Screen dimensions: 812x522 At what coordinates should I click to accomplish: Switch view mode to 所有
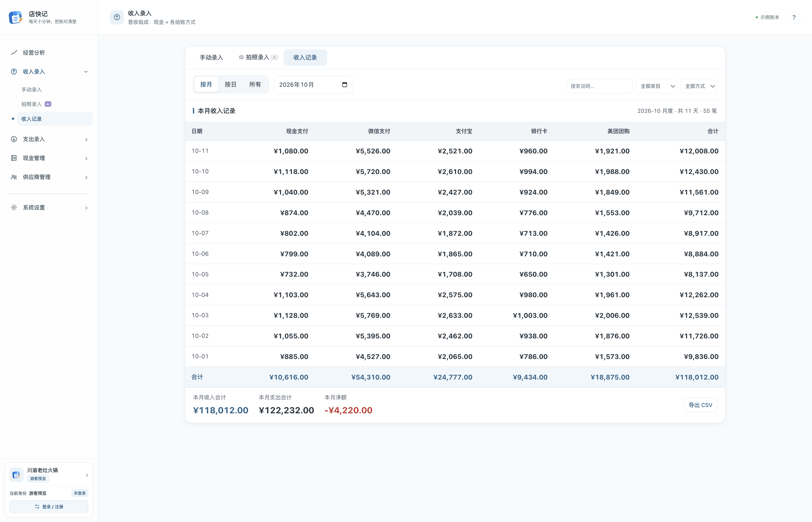[x=255, y=85]
